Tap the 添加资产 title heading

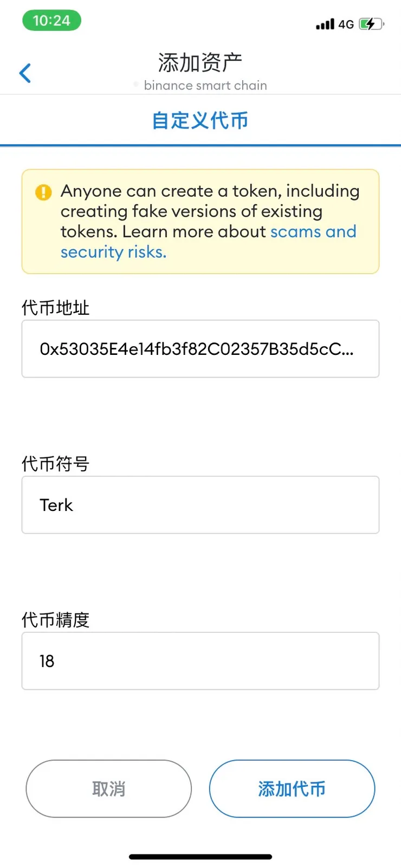(199, 61)
